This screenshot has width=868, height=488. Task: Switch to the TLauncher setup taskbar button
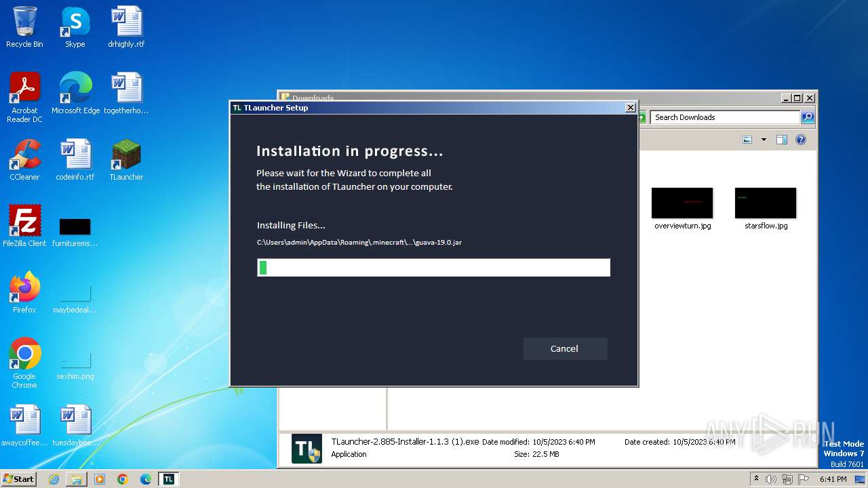click(x=169, y=479)
